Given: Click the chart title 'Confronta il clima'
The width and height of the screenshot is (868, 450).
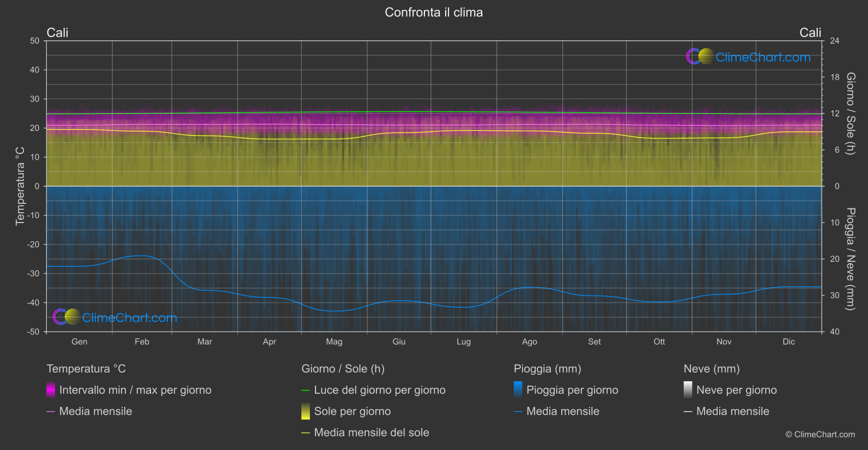Looking at the screenshot, I should pos(434,13).
